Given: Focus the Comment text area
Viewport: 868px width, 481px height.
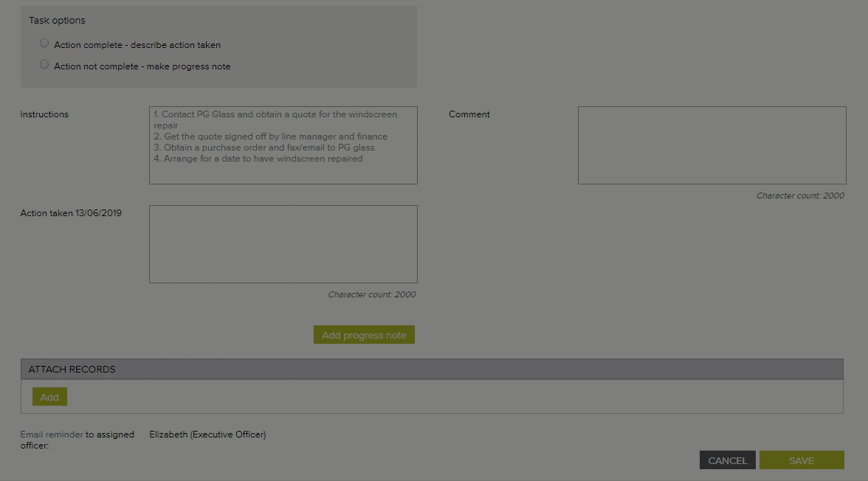Looking at the screenshot, I should (x=712, y=145).
